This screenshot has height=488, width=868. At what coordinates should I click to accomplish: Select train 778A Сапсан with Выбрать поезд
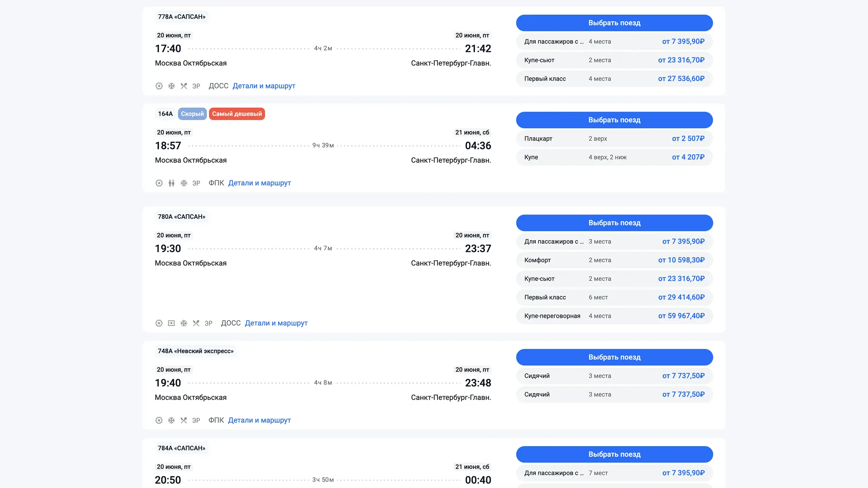[614, 23]
